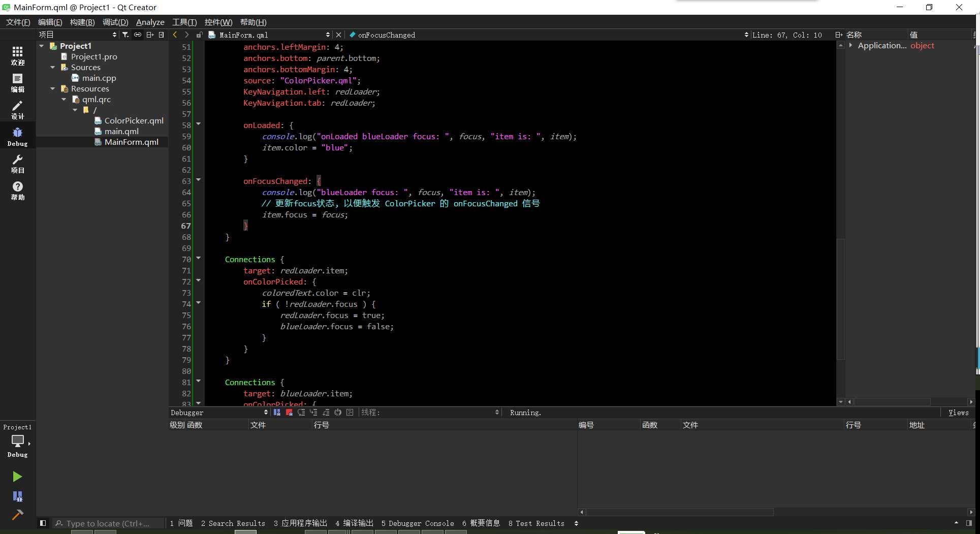Click the Step Out debugger icon
The image size is (980, 534).
(x=326, y=413)
